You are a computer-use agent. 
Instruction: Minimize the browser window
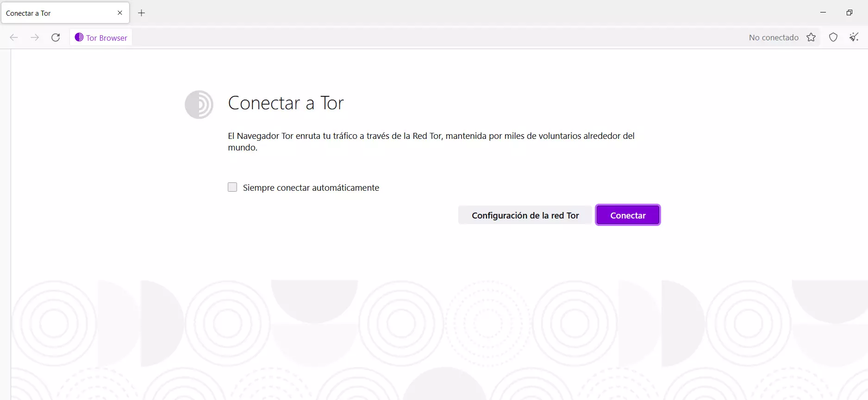coord(823,12)
